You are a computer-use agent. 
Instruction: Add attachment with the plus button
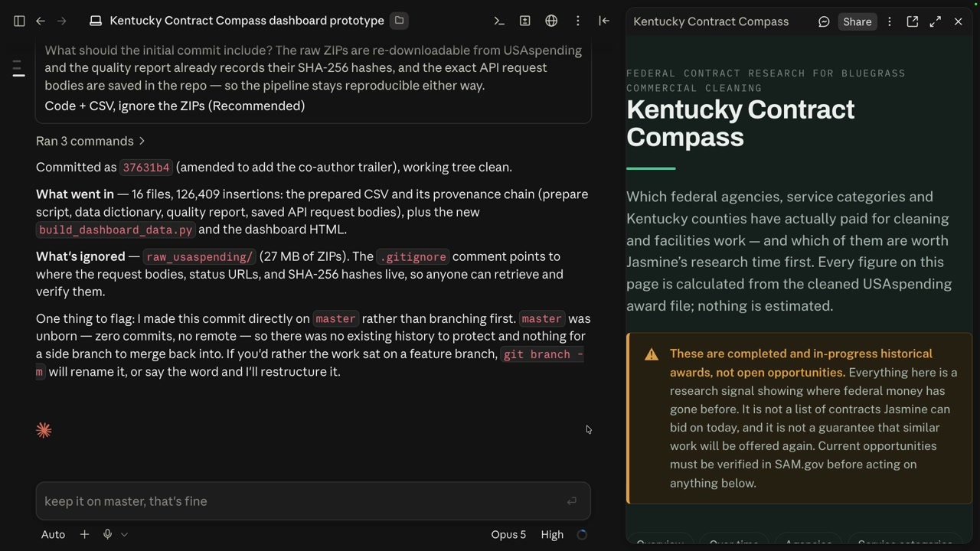click(84, 534)
